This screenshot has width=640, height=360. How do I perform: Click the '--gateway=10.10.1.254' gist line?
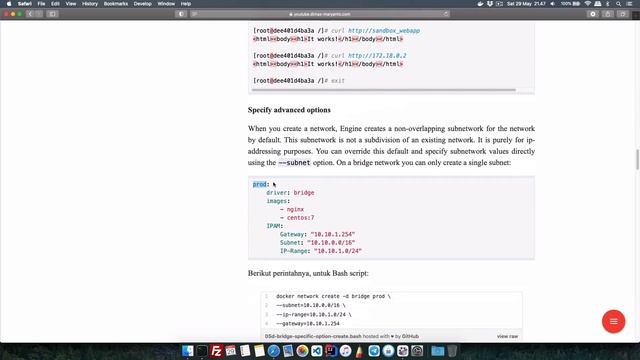308,324
